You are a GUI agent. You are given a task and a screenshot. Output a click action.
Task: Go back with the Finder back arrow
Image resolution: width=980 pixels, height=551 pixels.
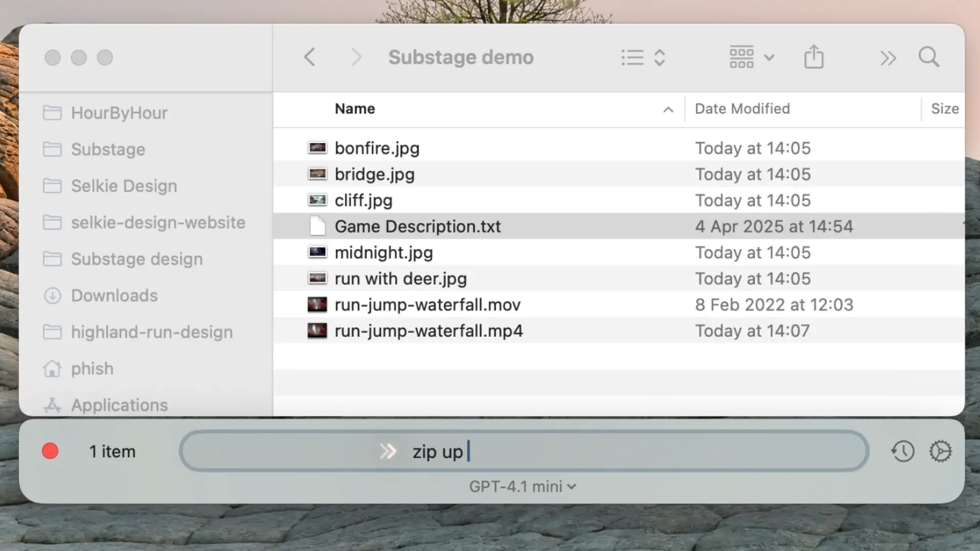point(309,57)
